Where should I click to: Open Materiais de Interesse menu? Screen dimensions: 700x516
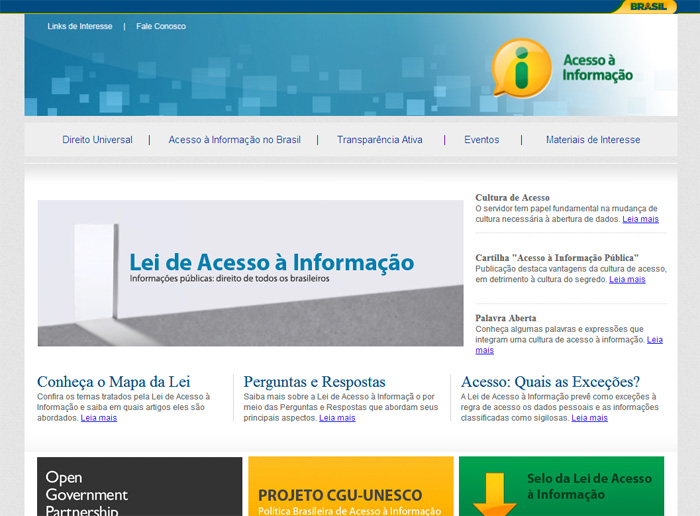593,140
